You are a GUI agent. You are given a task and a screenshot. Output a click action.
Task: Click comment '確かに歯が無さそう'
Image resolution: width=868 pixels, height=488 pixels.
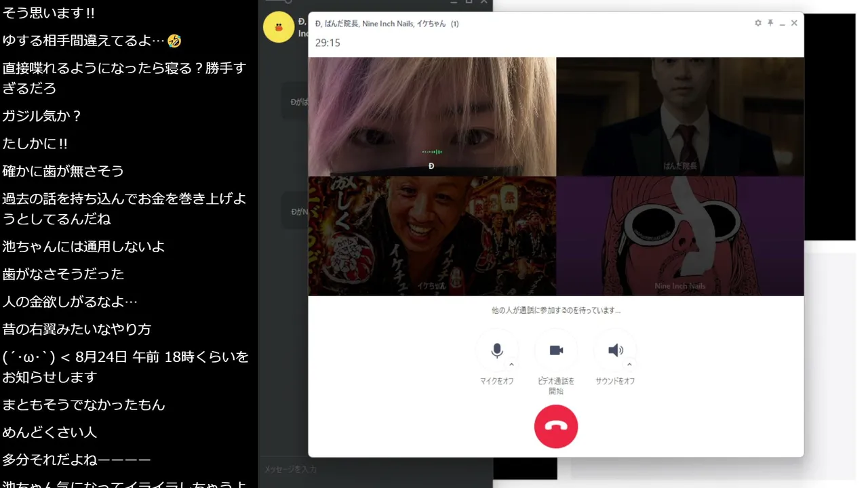pos(63,171)
